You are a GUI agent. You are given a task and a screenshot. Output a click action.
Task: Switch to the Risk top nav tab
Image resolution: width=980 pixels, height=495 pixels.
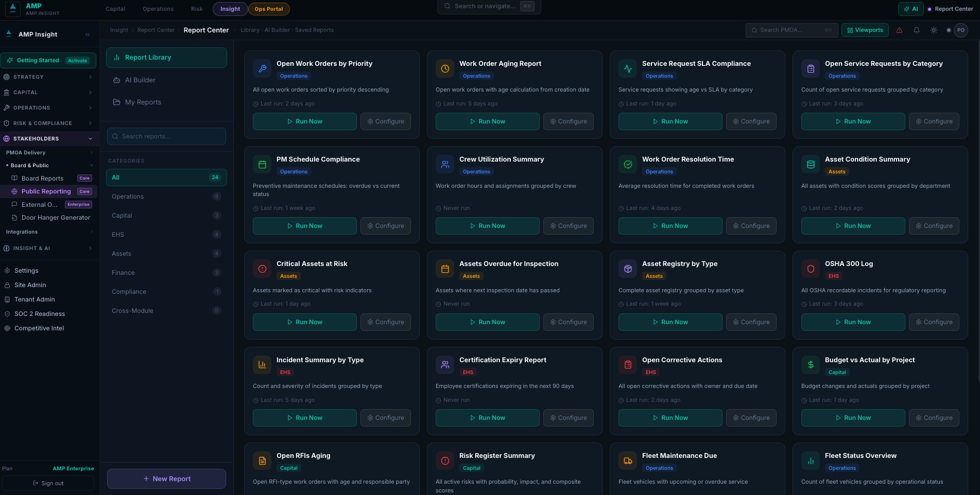(197, 9)
